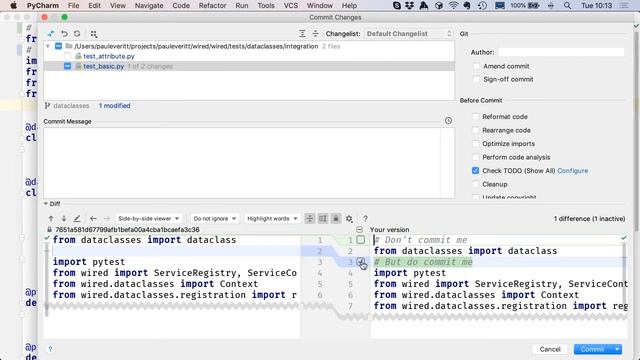Select test_basic.py in the file tree
Screen dimensions: 640x360
point(104,66)
